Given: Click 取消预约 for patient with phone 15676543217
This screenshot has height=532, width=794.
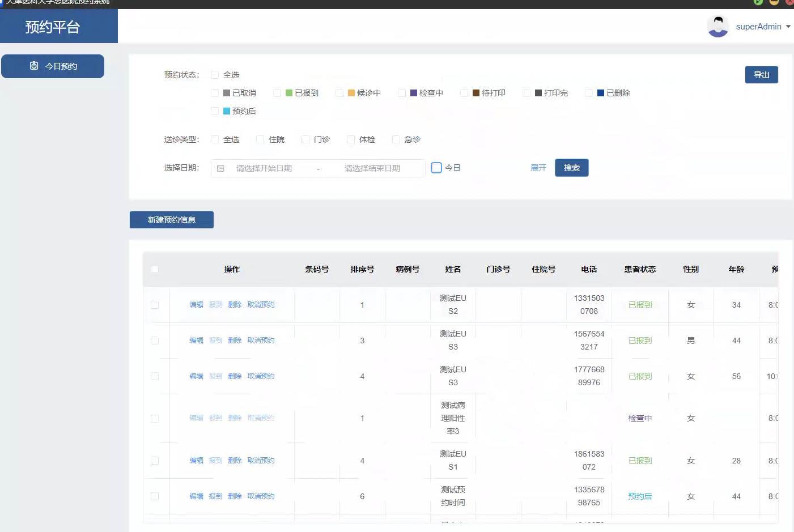Looking at the screenshot, I should (261, 341).
